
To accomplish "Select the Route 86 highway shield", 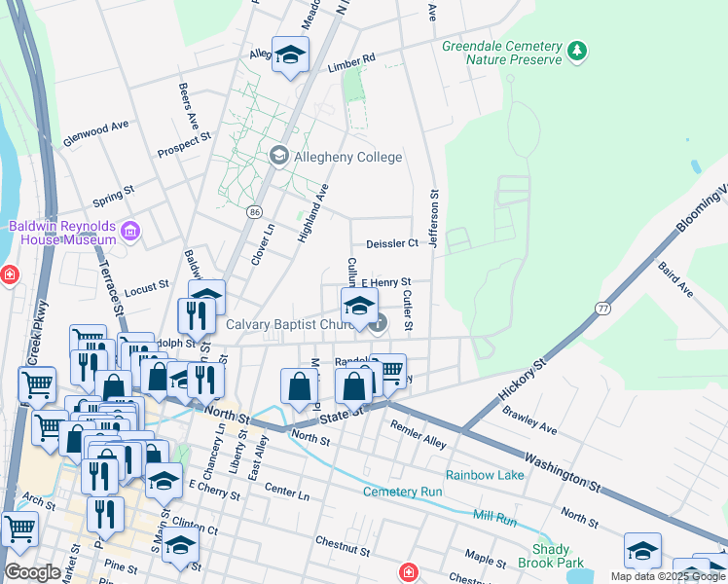I will coord(254,212).
